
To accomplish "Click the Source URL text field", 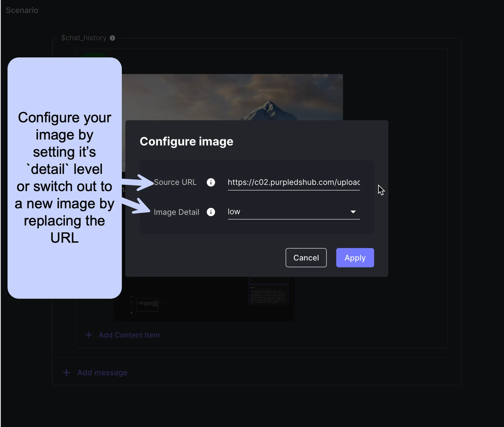I will click(294, 182).
